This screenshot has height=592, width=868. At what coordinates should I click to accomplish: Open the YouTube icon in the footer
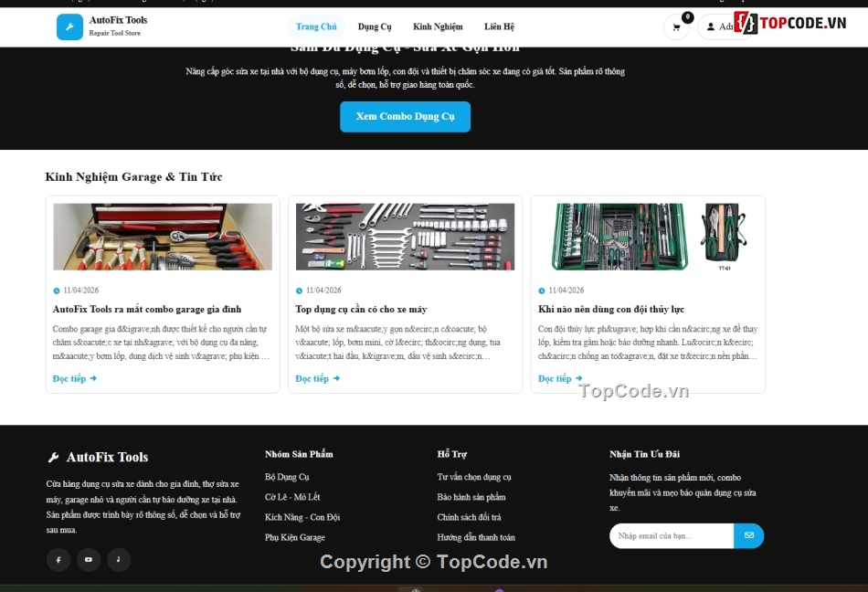[89, 559]
